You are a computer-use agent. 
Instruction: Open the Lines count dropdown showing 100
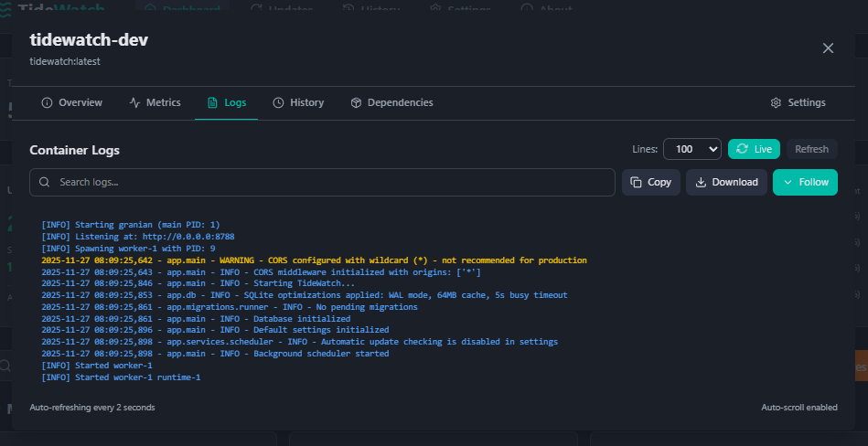(692, 149)
